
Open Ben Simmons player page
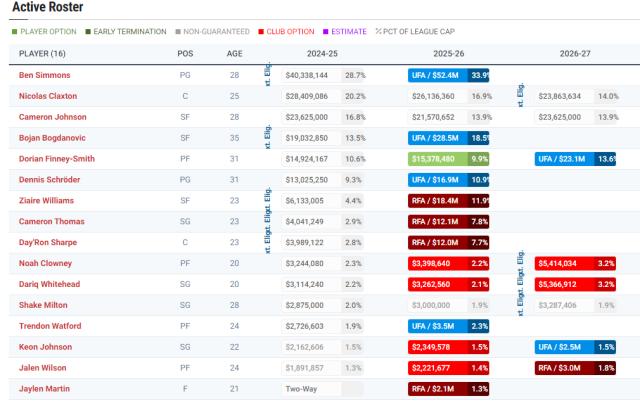point(47,75)
